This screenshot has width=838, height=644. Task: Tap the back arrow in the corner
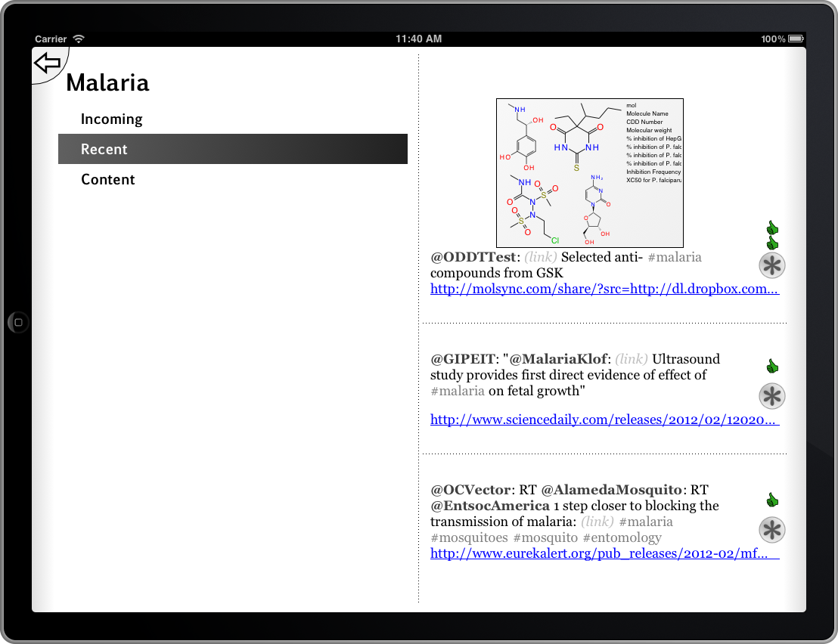coord(48,63)
